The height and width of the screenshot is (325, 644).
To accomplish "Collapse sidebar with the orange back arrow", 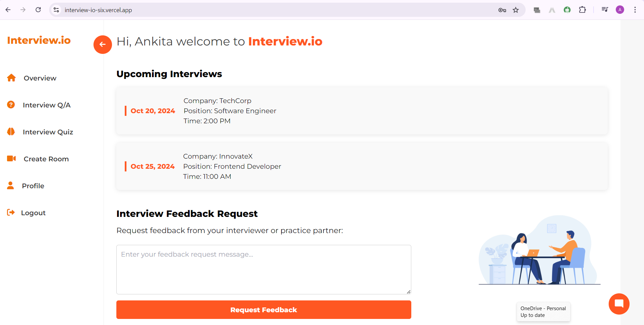I will pos(103,44).
